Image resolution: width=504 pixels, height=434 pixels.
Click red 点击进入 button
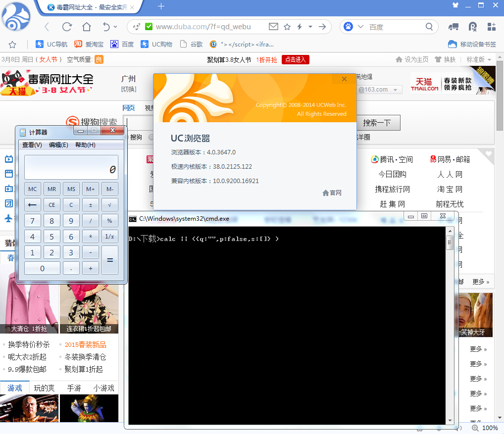(296, 59)
